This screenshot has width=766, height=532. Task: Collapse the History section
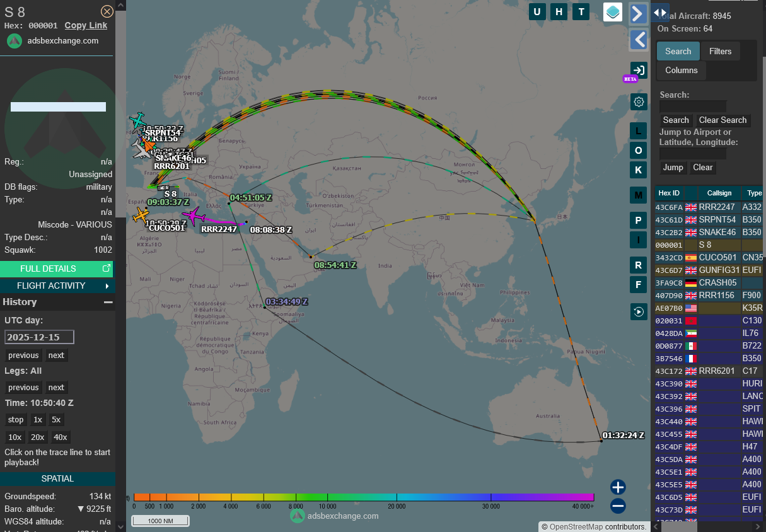pos(108,303)
